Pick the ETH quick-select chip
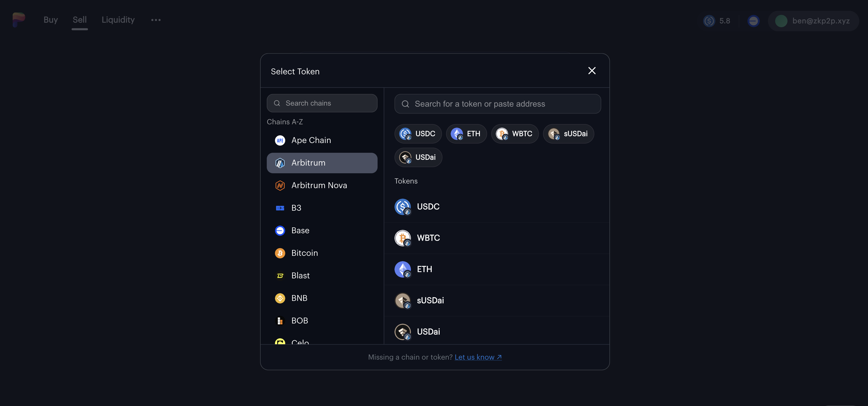The width and height of the screenshot is (868, 406). [466, 134]
